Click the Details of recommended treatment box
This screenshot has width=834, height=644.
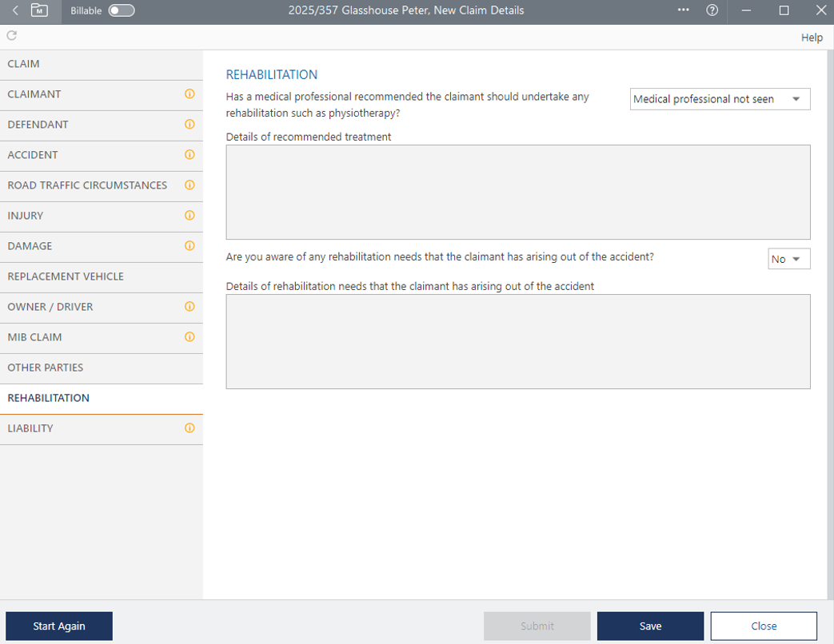click(x=517, y=192)
